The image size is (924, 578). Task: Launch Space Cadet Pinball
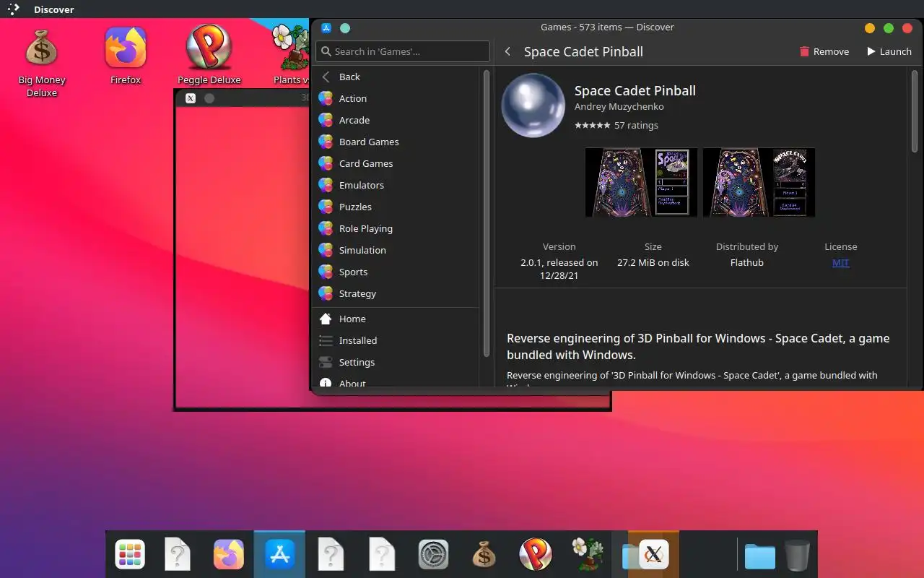click(889, 51)
